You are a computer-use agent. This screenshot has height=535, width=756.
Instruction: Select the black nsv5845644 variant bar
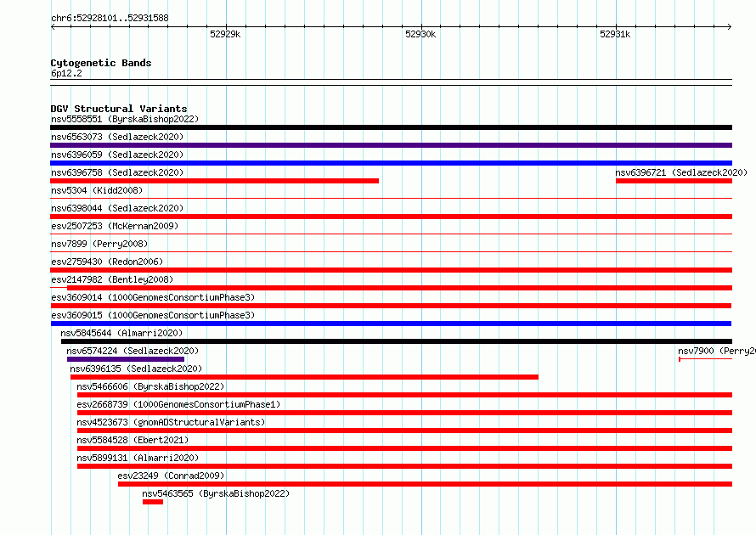397,341
